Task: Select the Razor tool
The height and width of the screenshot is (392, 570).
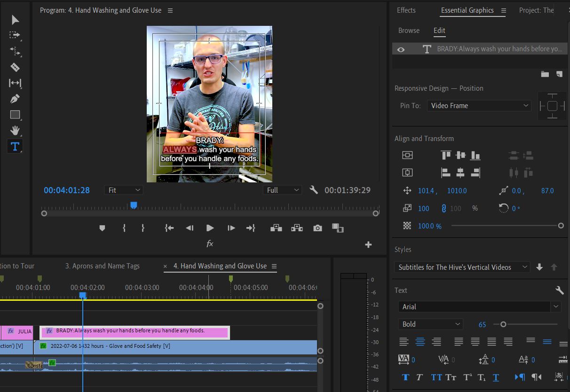Action: tap(15, 67)
